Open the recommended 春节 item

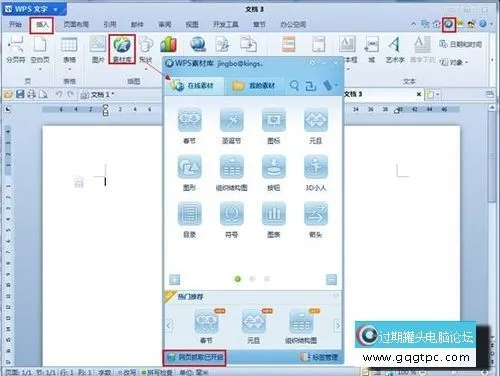[206, 326]
